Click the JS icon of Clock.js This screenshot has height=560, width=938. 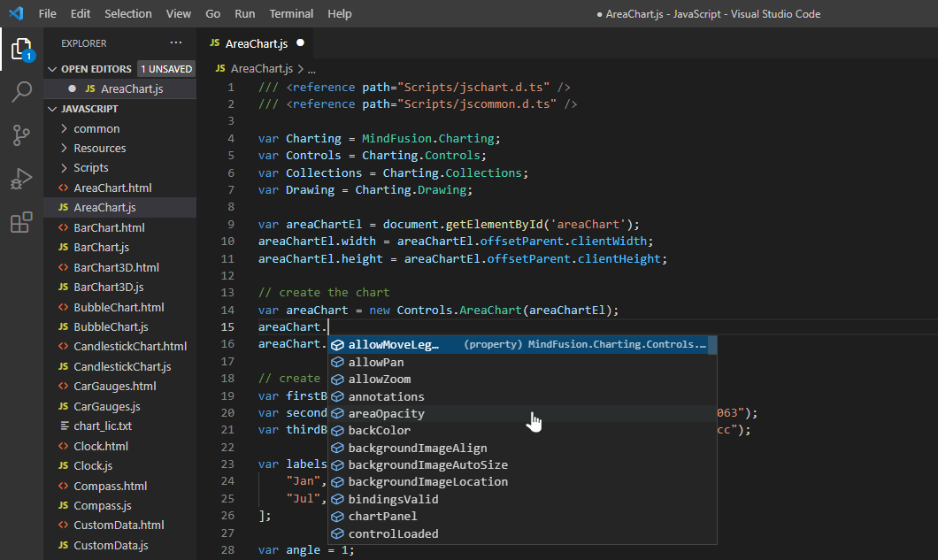64,465
